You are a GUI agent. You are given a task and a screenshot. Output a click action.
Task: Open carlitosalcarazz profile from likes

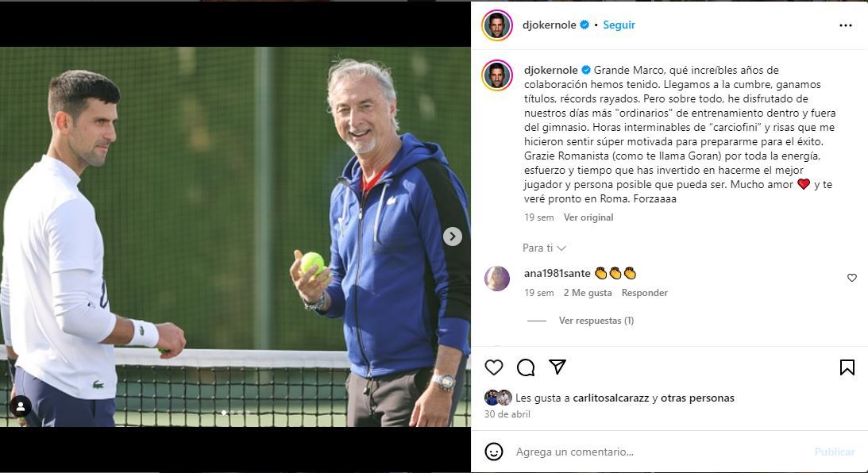[611, 398]
